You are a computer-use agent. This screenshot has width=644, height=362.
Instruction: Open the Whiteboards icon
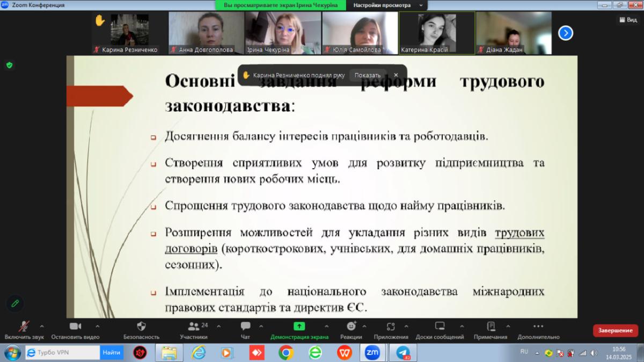tap(440, 327)
